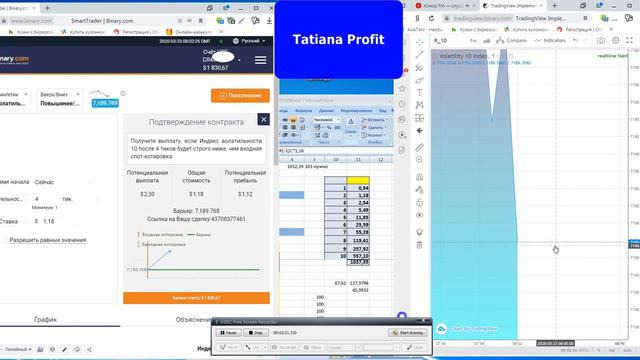
Task: Click the Ссылка на Вашу сделку 43708377461 reference
Action: [196, 219]
